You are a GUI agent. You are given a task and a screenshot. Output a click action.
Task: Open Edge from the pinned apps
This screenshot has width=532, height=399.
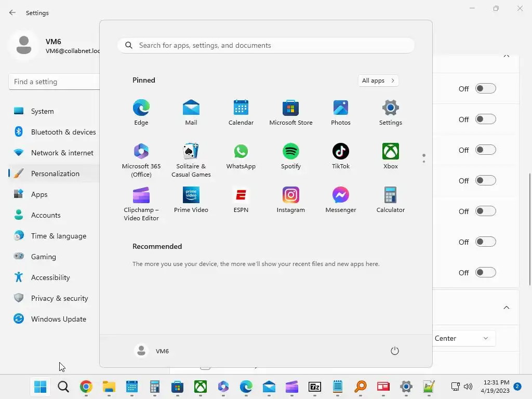coord(141,113)
